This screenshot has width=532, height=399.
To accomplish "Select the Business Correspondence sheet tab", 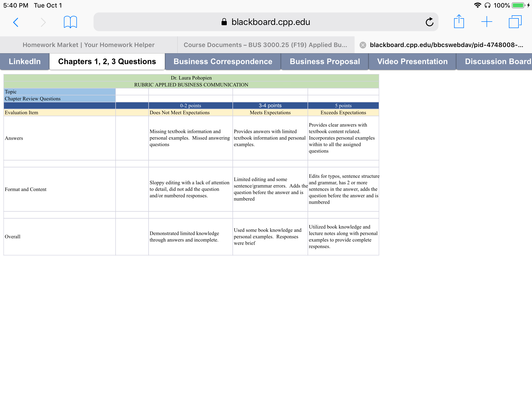I will coord(223,62).
